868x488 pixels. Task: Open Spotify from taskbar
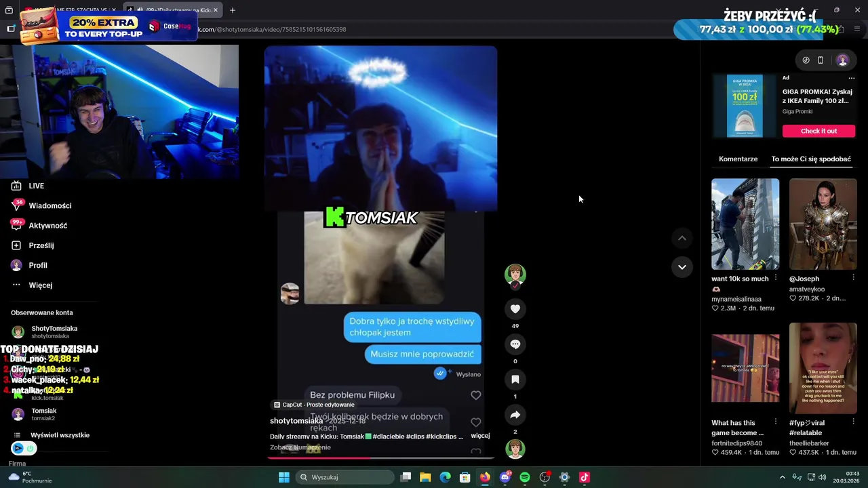(x=525, y=477)
